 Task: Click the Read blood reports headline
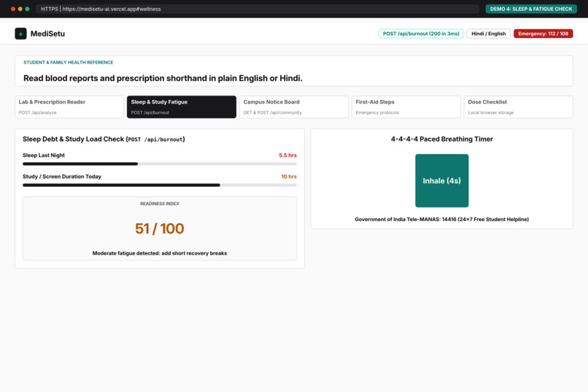tap(163, 78)
